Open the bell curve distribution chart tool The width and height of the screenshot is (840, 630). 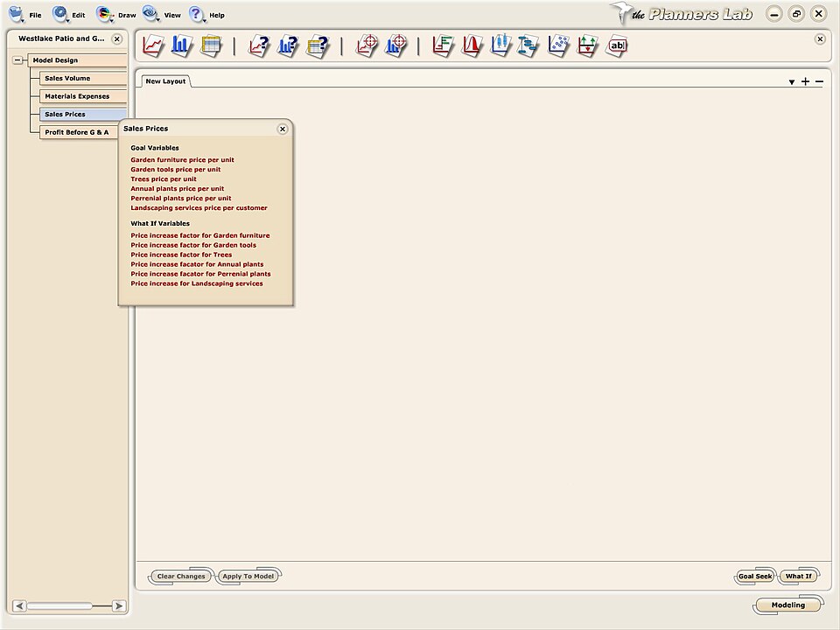(x=472, y=45)
